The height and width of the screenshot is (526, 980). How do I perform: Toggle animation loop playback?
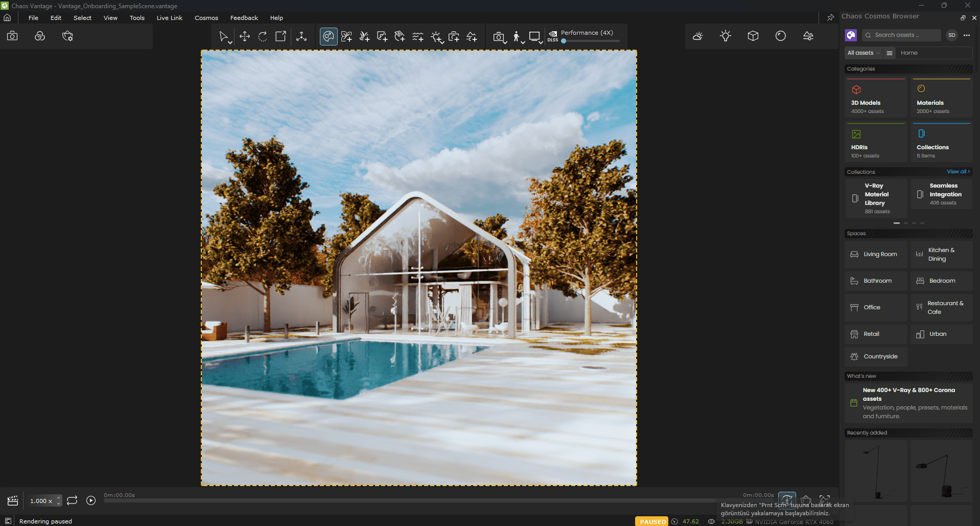click(x=72, y=500)
